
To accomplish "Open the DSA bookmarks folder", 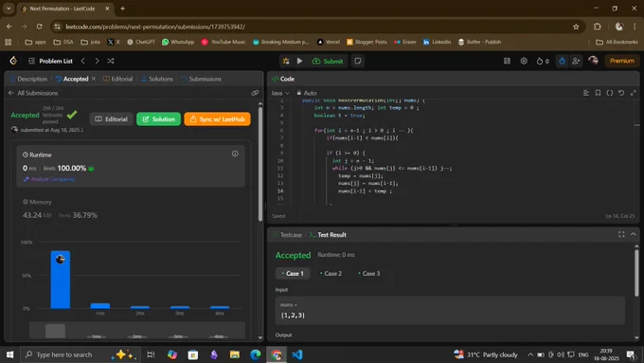I will pyautogui.click(x=63, y=42).
